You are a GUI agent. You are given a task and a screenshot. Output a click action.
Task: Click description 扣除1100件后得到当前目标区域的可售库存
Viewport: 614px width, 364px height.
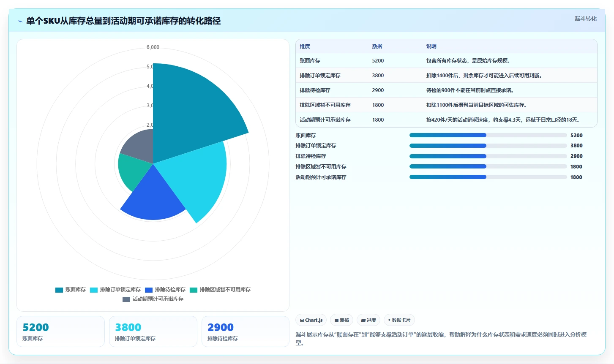click(x=476, y=105)
